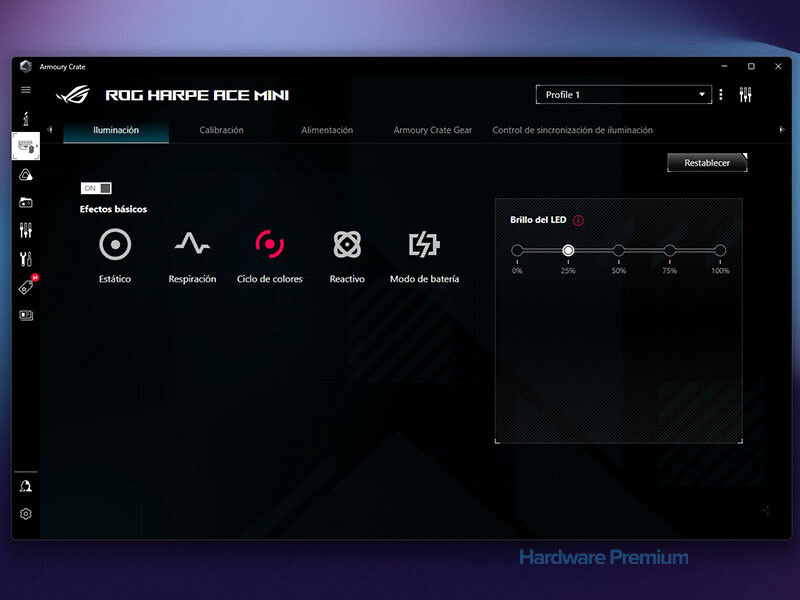Set LED brightness to 25%
The width and height of the screenshot is (800, 600).
coord(568,251)
